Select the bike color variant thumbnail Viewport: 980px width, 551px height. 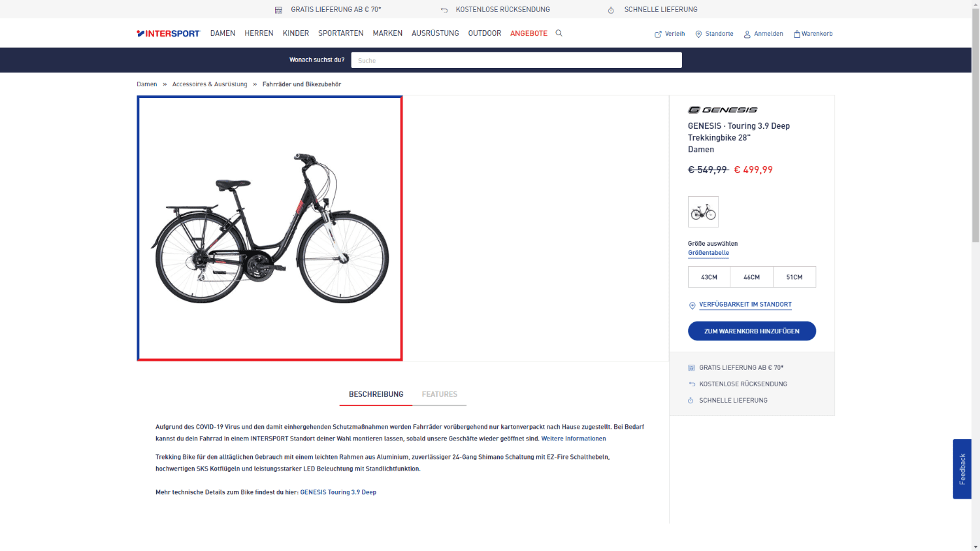(x=703, y=212)
